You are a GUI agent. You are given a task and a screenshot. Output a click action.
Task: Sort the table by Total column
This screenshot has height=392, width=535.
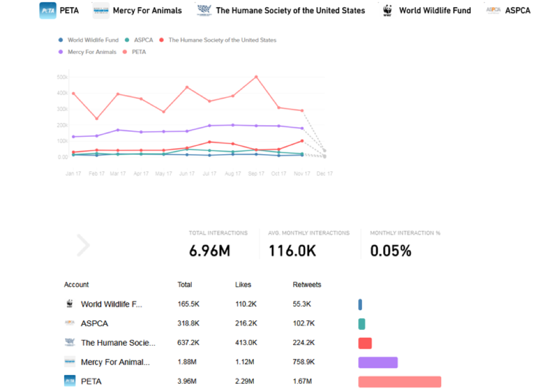click(185, 285)
